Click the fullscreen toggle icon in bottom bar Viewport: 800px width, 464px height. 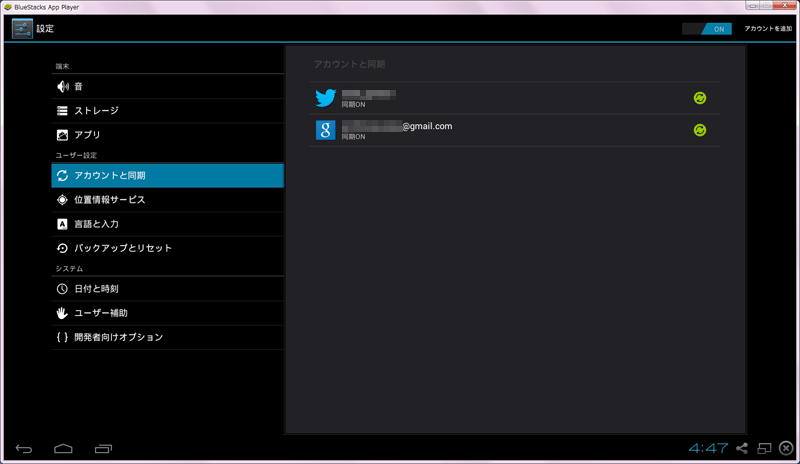(x=764, y=448)
